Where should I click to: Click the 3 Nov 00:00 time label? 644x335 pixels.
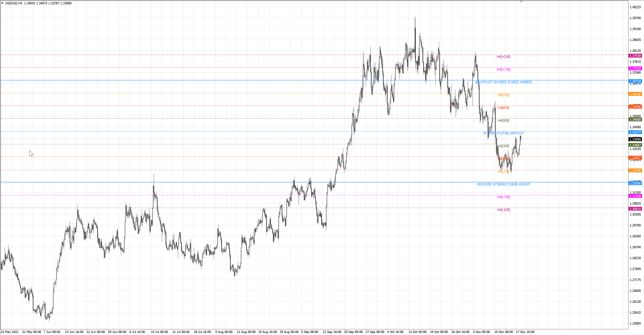point(481,332)
